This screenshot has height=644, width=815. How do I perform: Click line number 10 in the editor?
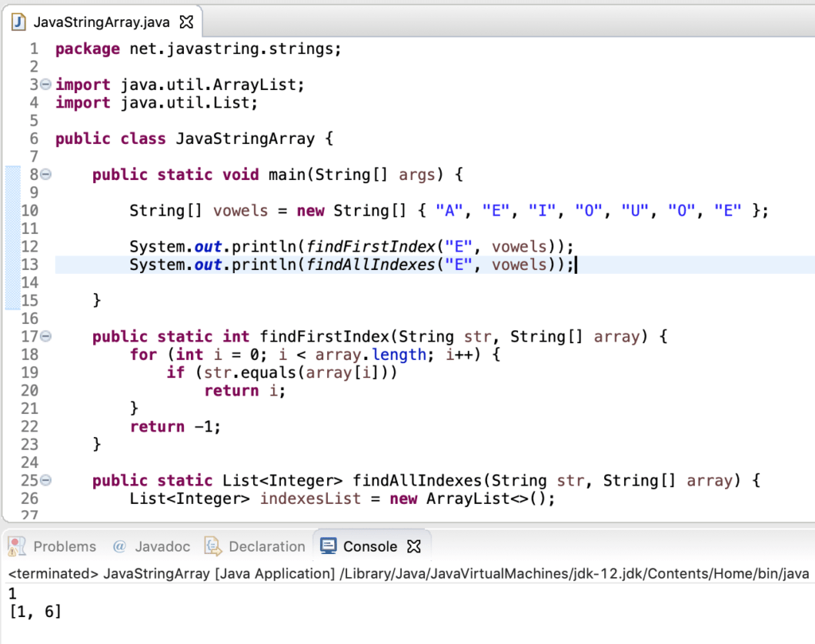pos(32,210)
